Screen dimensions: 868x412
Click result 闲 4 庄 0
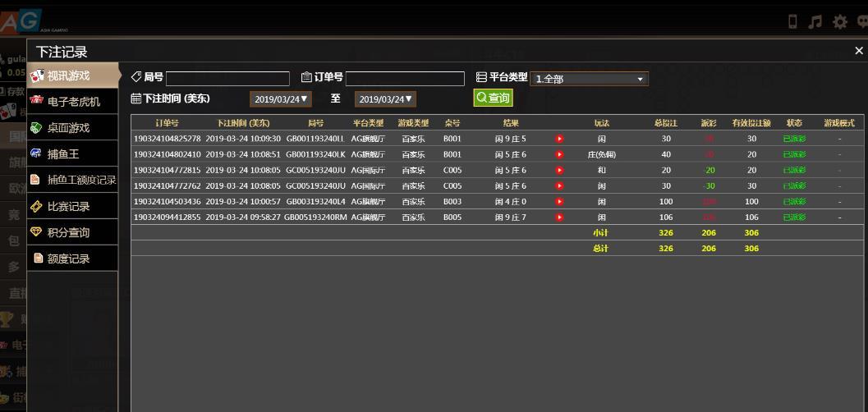pos(511,202)
